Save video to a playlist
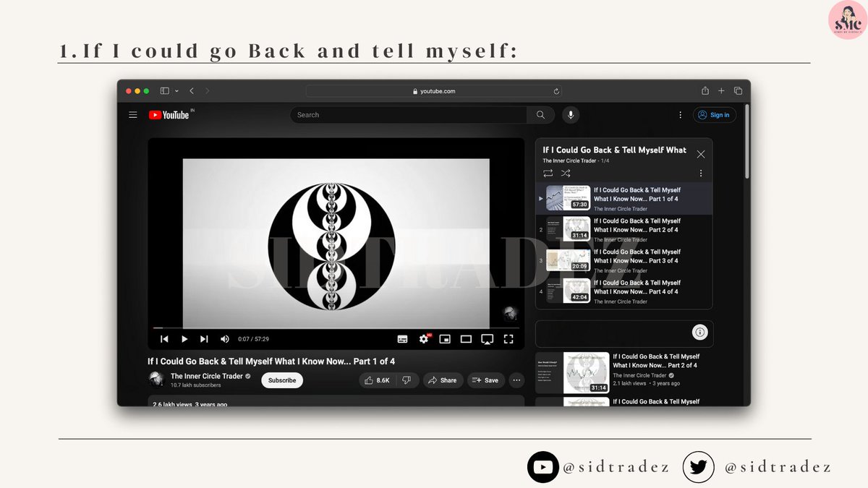This screenshot has height=488, width=868. pyautogui.click(x=485, y=380)
